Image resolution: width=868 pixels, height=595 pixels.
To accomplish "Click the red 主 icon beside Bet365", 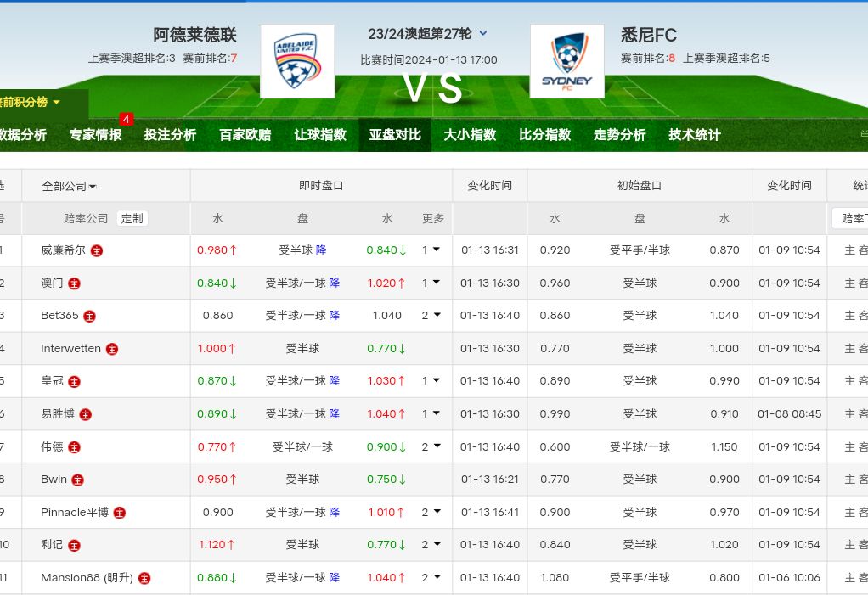I will pyautogui.click(x=89, y=316).
